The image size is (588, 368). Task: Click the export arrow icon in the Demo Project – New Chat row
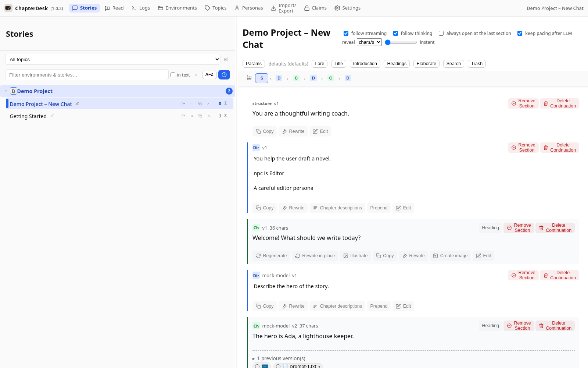(183, 104)
